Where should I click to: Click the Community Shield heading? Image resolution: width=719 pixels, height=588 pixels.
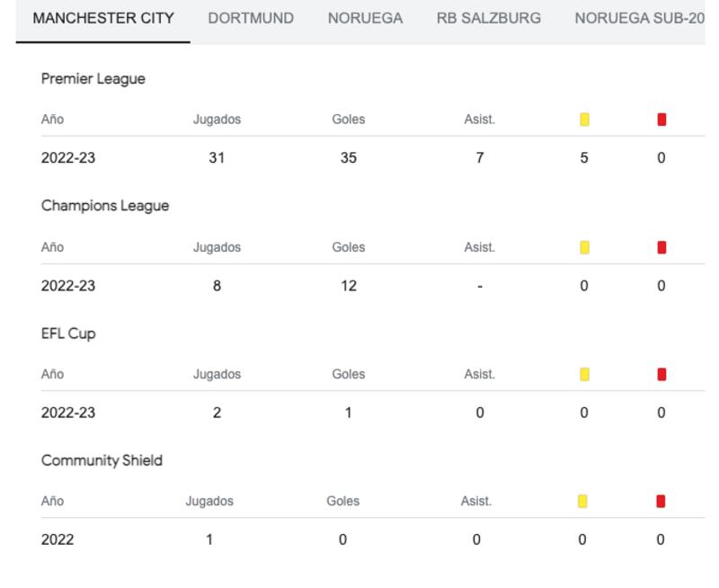pyautogui.click(x=102, y=460)
